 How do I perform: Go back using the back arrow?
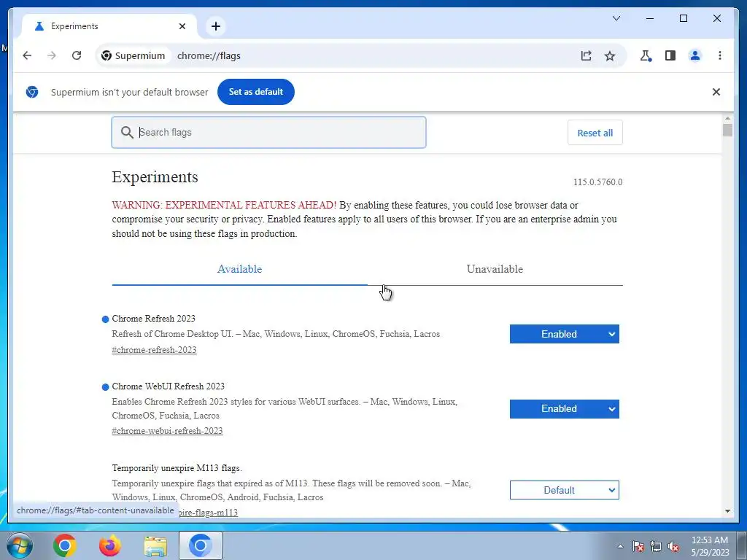click(27, 55)
